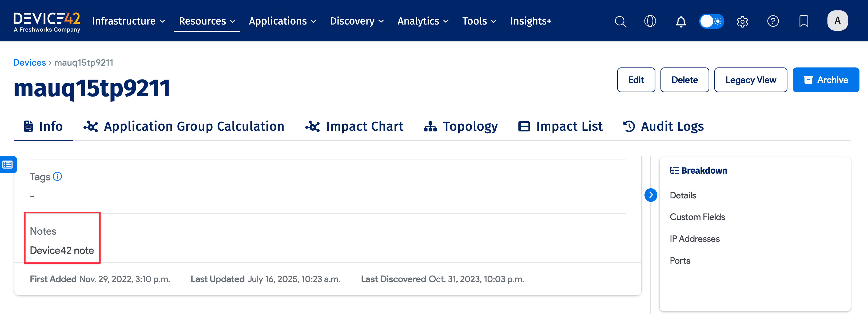
Task: Click the help question mark icon
Action: [x=773, y=21]
